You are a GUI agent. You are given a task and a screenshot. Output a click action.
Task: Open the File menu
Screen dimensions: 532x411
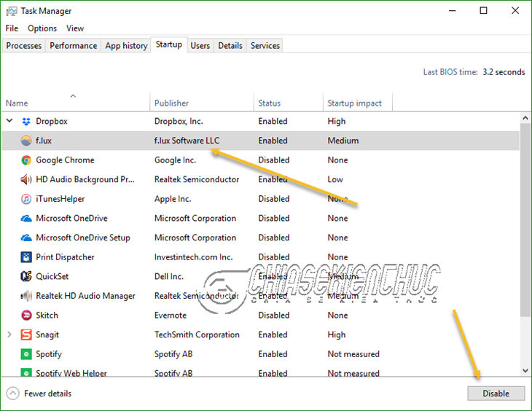(12, 28)
